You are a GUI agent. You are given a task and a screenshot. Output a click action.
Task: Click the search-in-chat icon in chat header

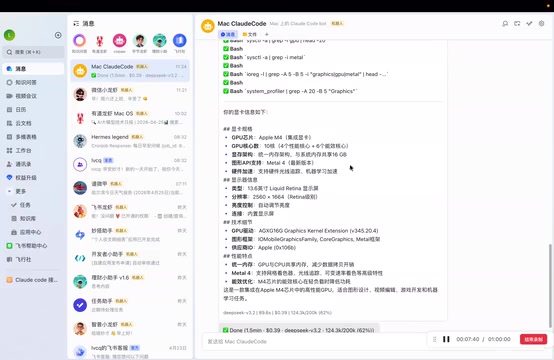coord(505,24)
